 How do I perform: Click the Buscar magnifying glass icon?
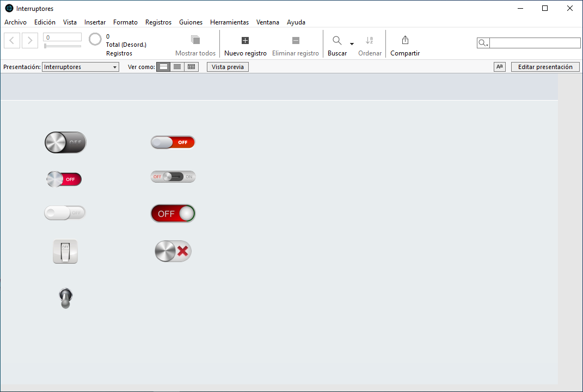coord(337,40)
